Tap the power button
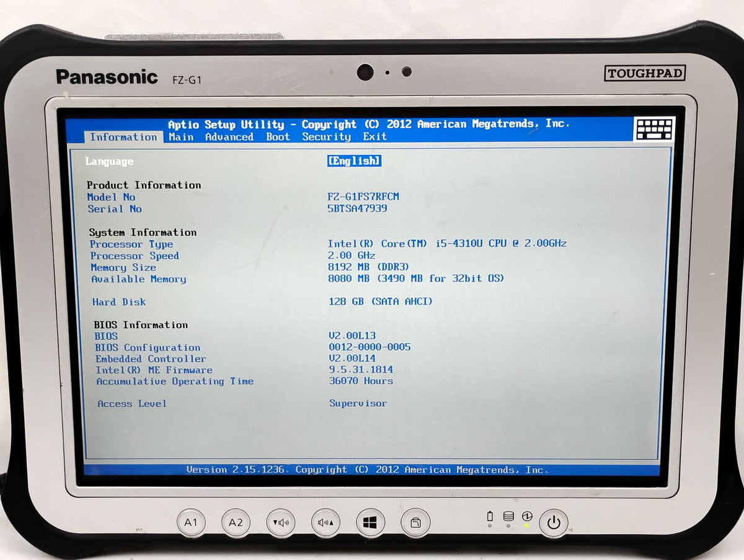Viewport: 744px width, 560px height. [x=553, y=523]
